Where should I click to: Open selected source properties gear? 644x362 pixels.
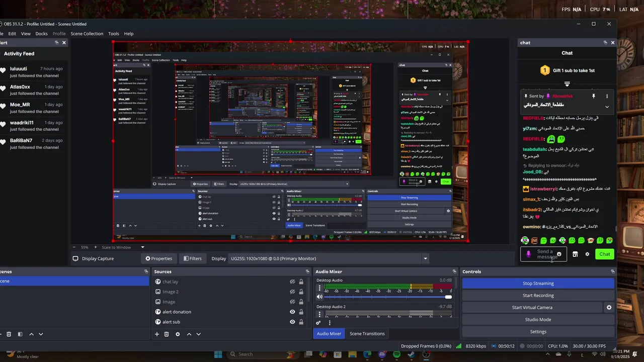pos(178,334)
